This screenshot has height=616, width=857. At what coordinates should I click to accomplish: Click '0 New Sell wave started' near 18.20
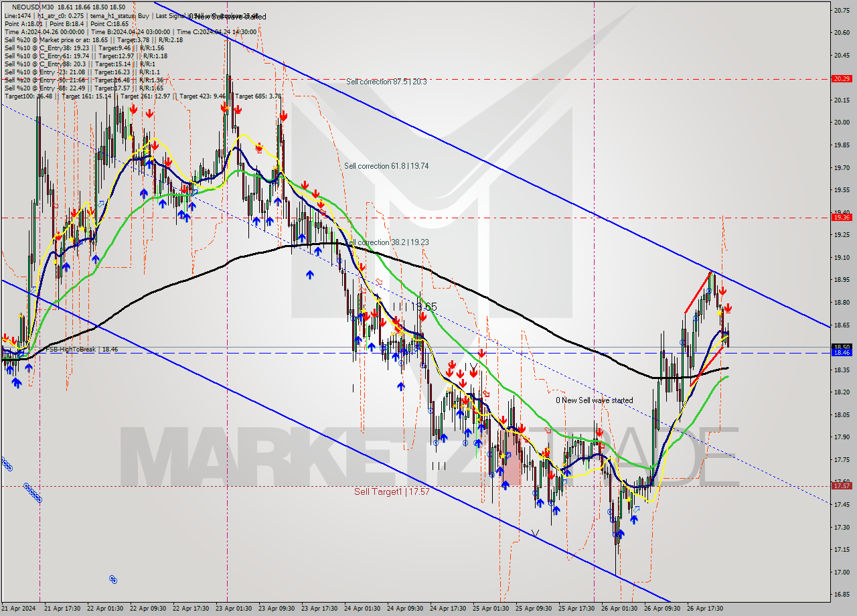(x=595, y=400)
